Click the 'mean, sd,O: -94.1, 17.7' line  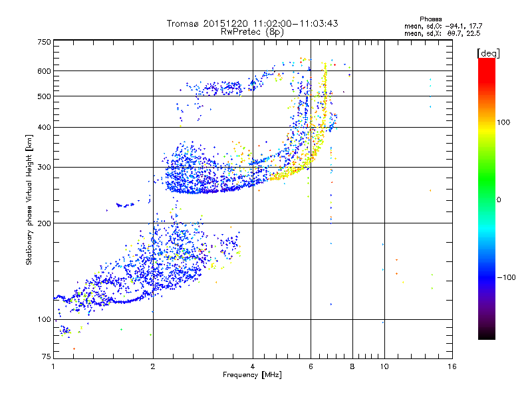pos(443,26)
